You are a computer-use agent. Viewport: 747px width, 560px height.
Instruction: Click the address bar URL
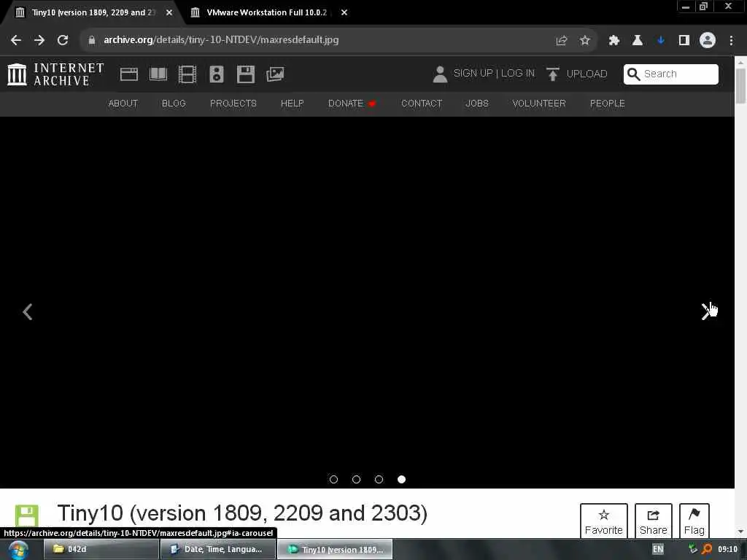[x=221, y=40]
